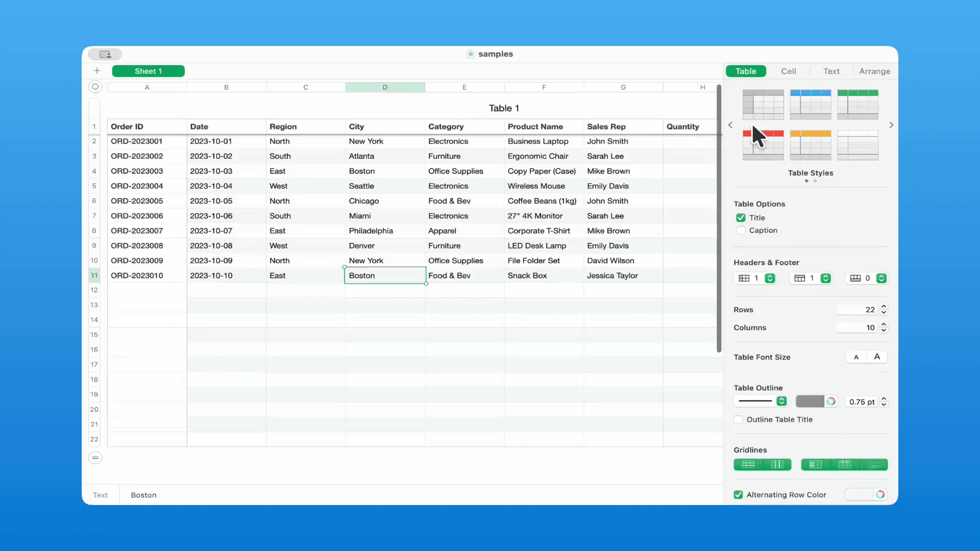This screenshot has width=980, height=551.
Task: Click the Boston text in the formula bar
Action: (x=143, y=495)
